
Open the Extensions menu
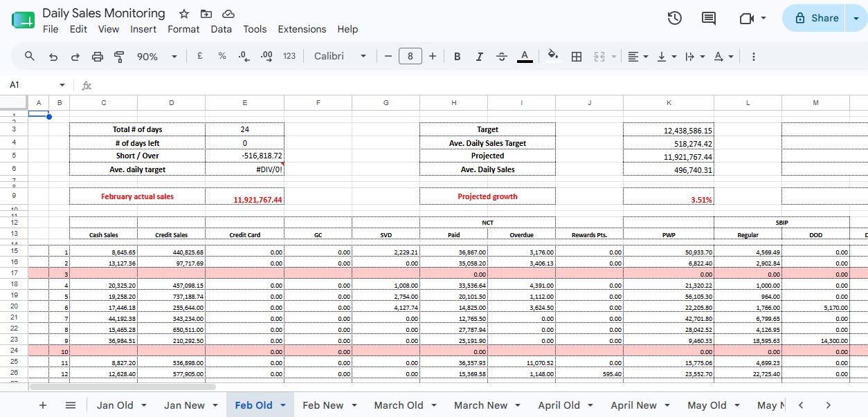click(x=302, y=29)
